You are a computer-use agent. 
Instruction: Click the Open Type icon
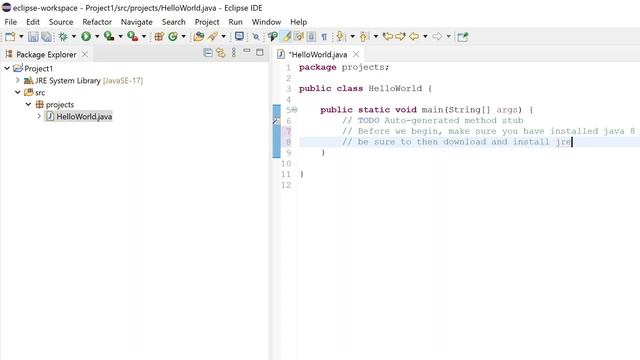click(x=198, y=37)
